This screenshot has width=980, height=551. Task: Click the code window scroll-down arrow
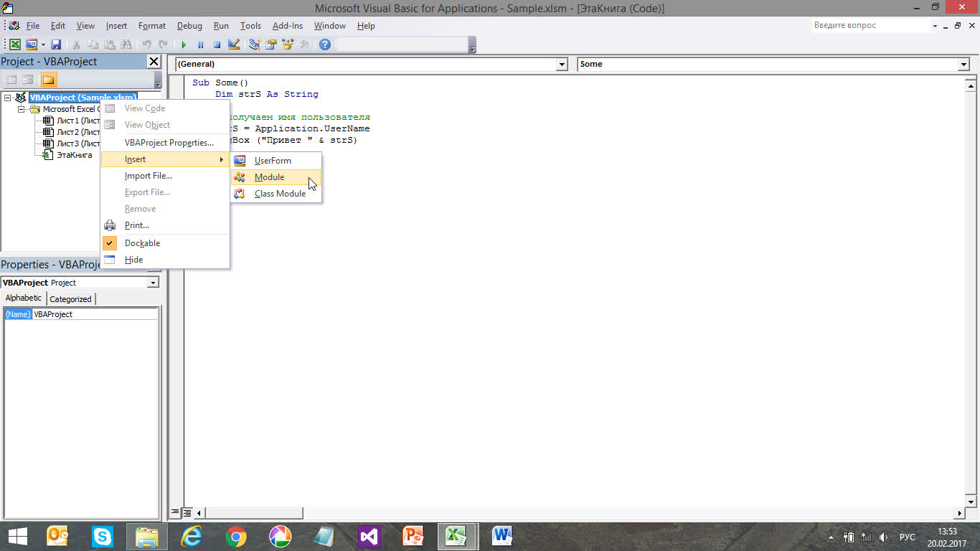point(971,501)
